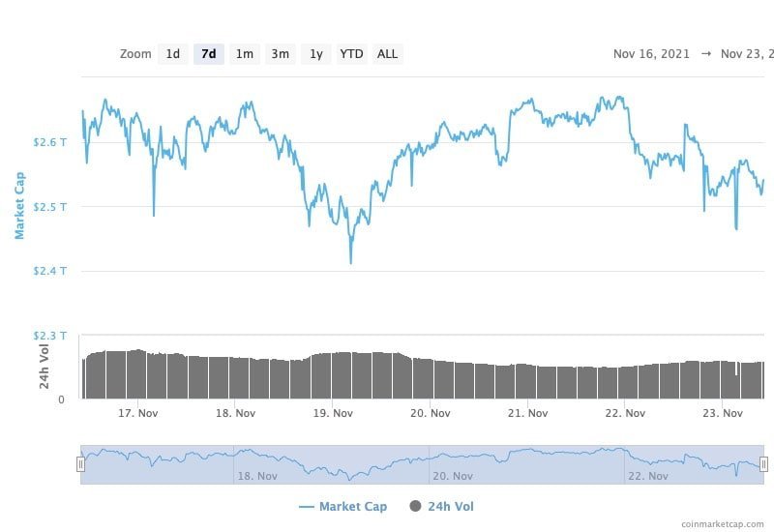
Task: Click the 24h Vol legend gray dot
Action: coord(416,506)
